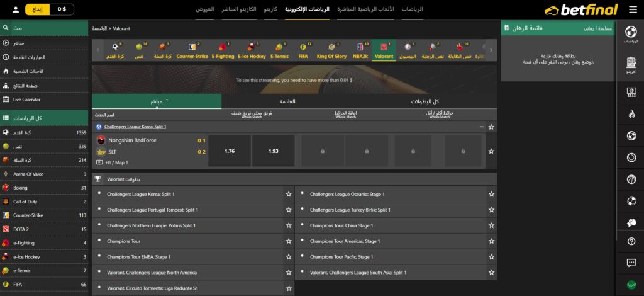Select Arena Of Valor in sports list
The image size is (644, 296).
pos(45,174)
